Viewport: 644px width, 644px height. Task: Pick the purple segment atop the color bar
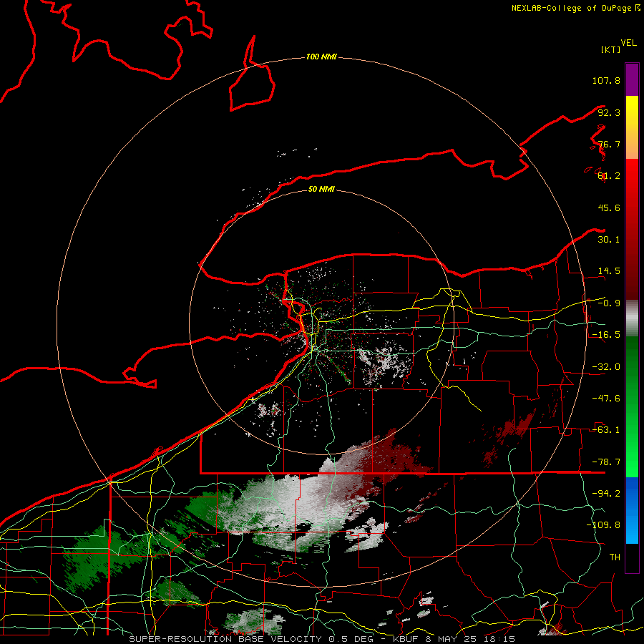coord(632,79)
